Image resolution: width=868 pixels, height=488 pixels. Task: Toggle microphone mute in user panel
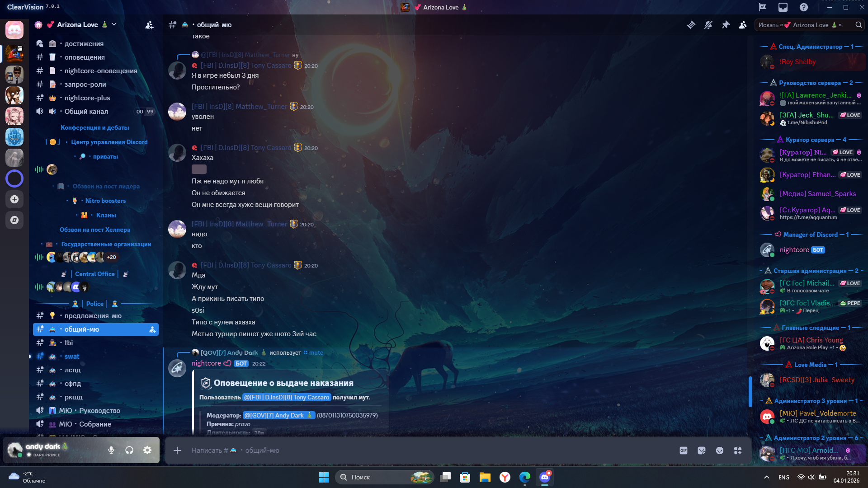click(111, 450)
